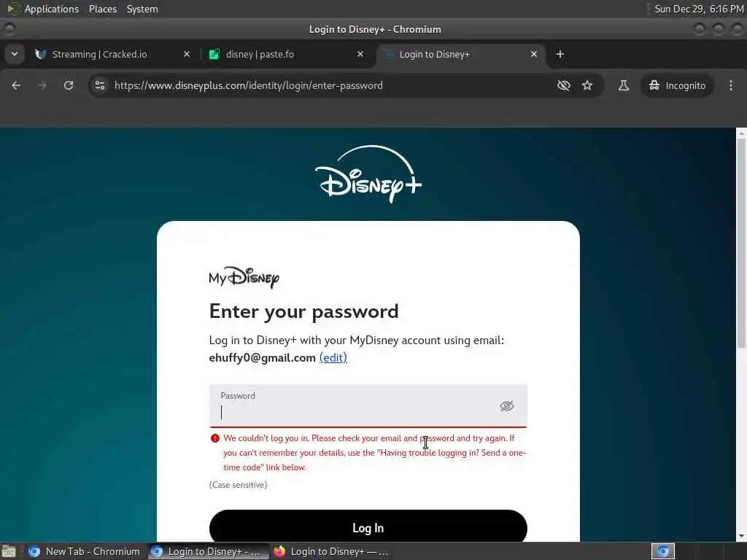747x560 pixels.
Task: Click the MyDisney logo in the card
Action: 244,277
